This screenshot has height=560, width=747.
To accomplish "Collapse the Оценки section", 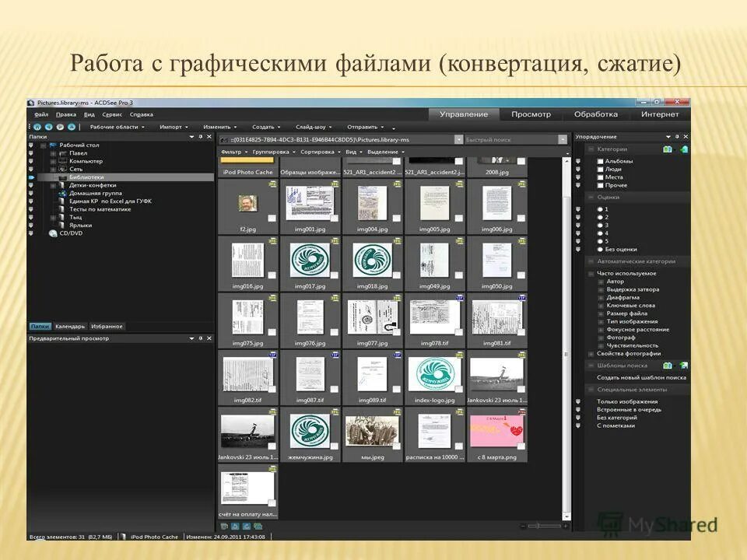I will (591, 197).
